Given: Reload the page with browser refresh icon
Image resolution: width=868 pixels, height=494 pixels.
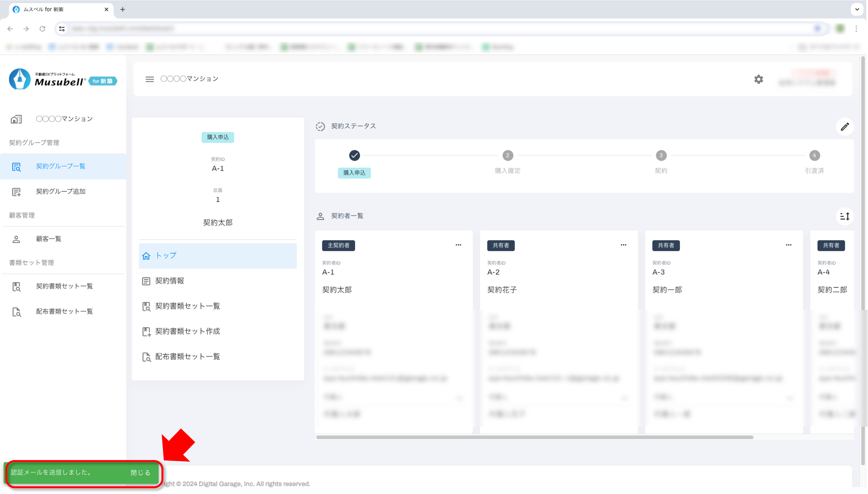Looking at the screenshot, I should [x=43, y=29].
